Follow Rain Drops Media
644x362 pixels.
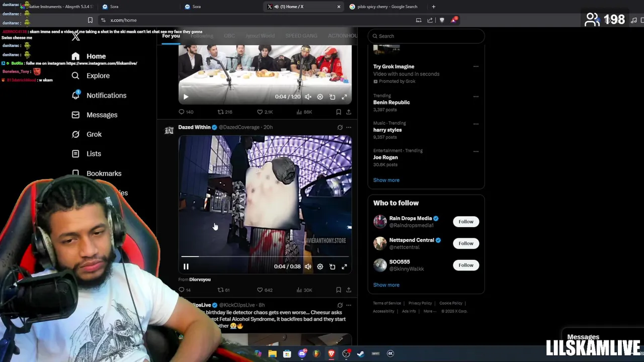(466, 222)
